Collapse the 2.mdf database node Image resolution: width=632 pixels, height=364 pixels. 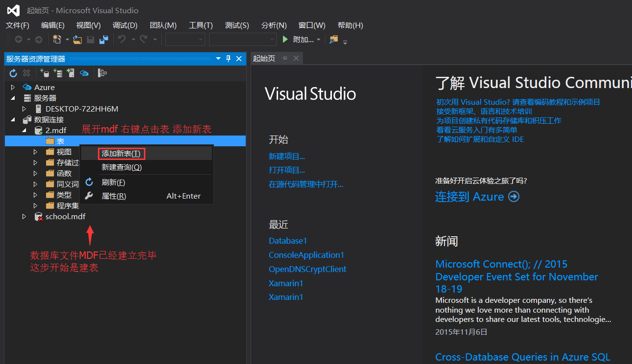click(x=24, y=130)
